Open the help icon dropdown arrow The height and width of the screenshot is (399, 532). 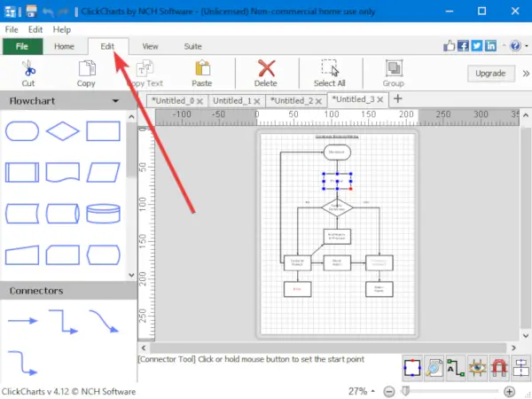(x=527, y=46)
